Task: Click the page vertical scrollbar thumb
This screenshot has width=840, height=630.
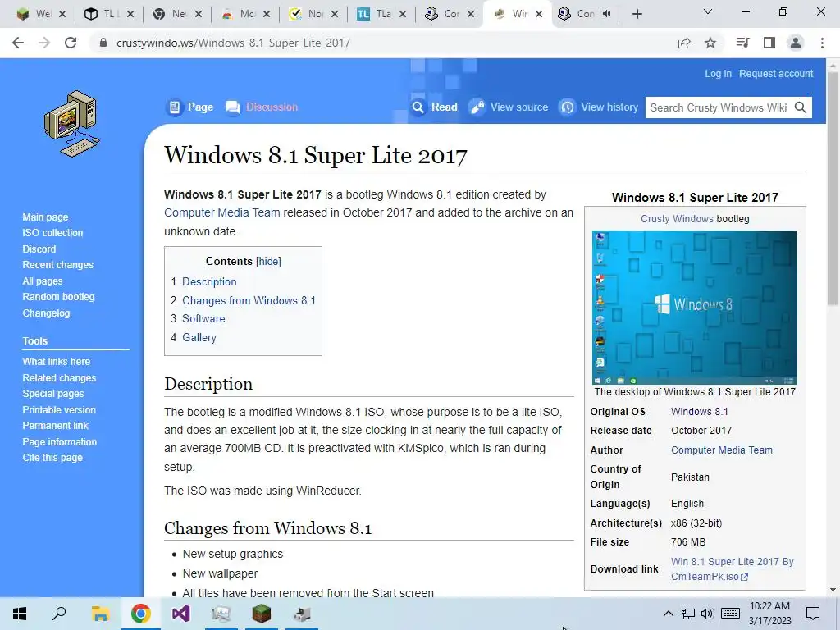Action: click(832, 188)
